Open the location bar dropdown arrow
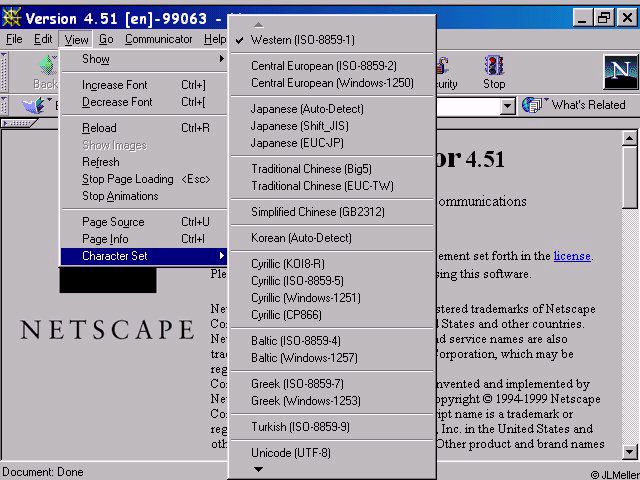The width and height of the screenshot is (640, 480). pyautogui.click(x=507, y=105)
